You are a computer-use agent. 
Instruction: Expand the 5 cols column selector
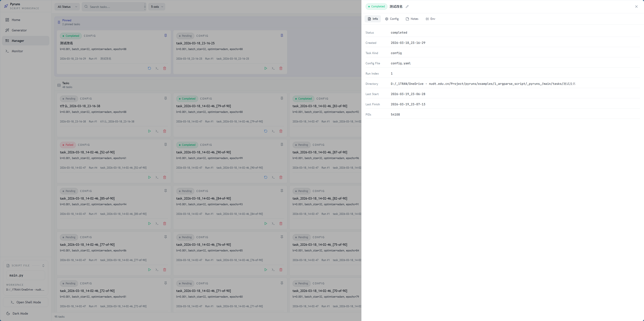coord(157,7)
